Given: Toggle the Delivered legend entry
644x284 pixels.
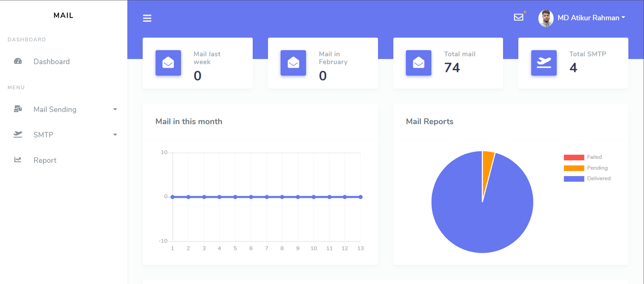Looking at the screenshot, I should click(587, 179).
